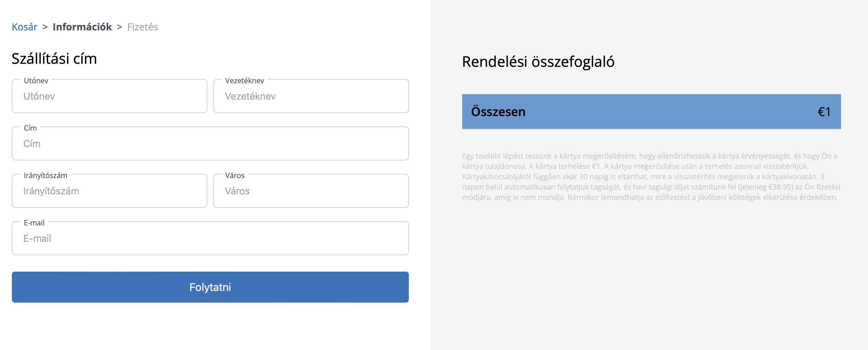Click the Összesen total row
This screenshot has height=350, width=868.
click(651, 112)
